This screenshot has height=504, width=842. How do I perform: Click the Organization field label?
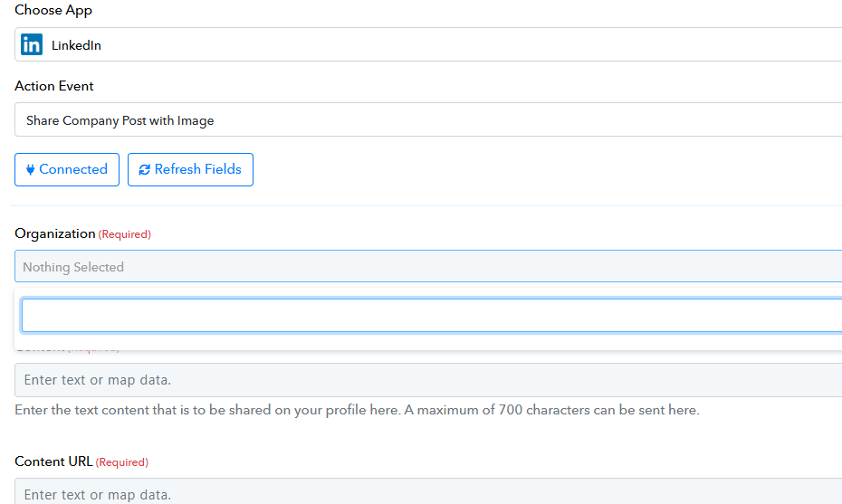pos(54,234)
